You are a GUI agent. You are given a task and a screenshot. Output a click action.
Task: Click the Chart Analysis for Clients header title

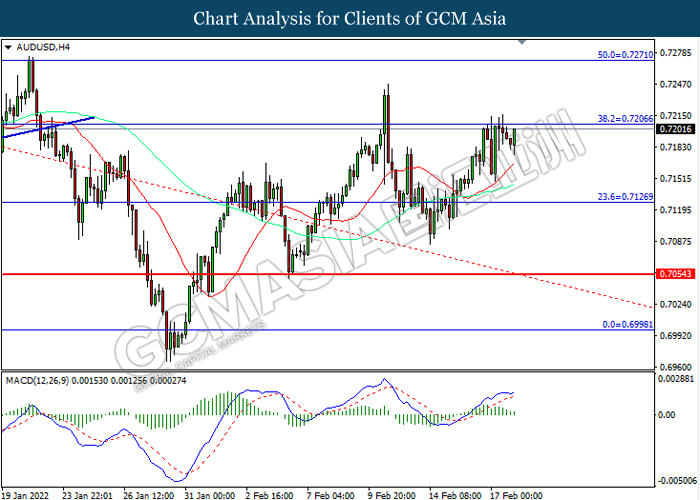(x=350, y=19)
